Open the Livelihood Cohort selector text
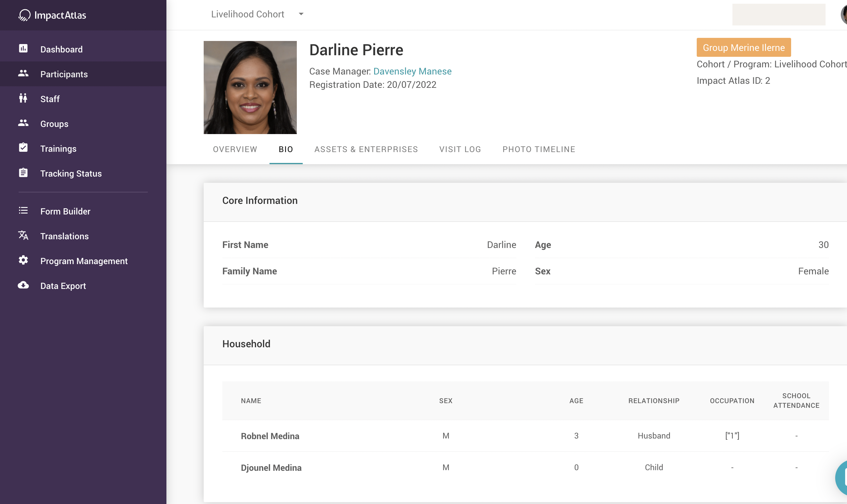Screen dimensions: 847x504 (247, 14)
